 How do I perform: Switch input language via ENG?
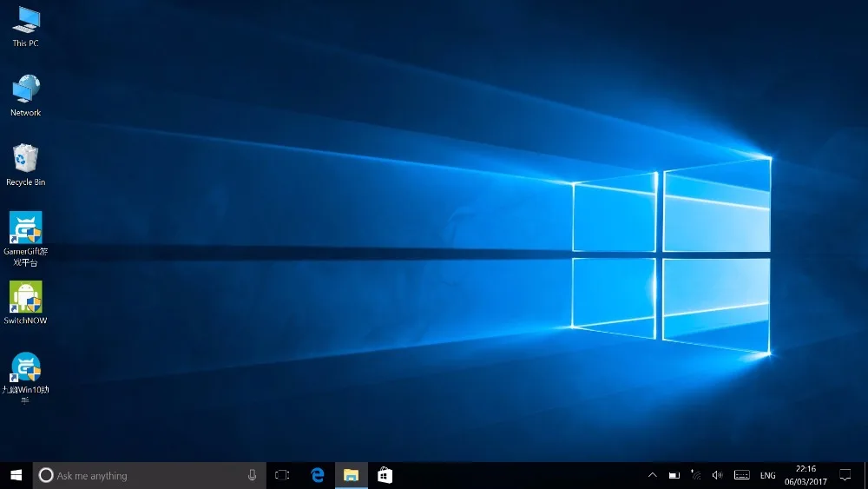pos(768,476)
